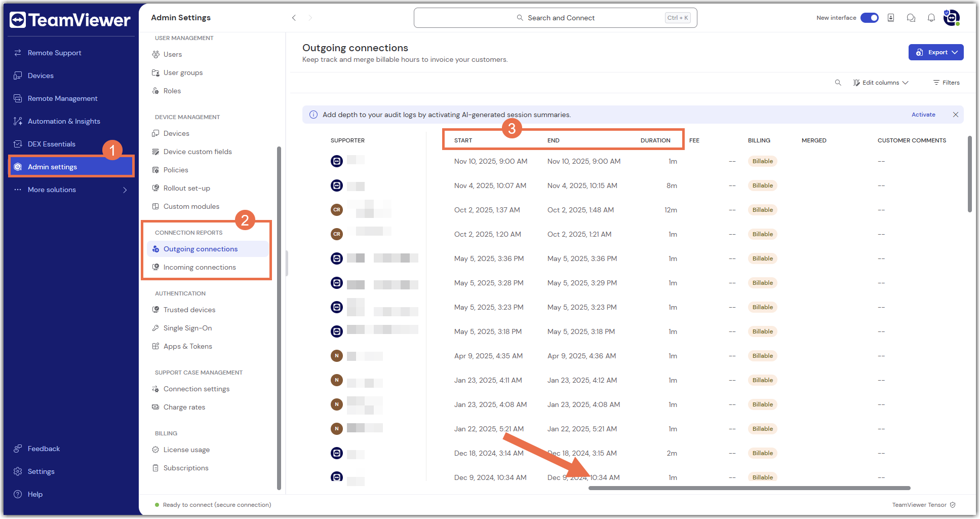The image size is (980, 519).
Task: Sort by the SUPPORTER column header
Action: point(347,140)
